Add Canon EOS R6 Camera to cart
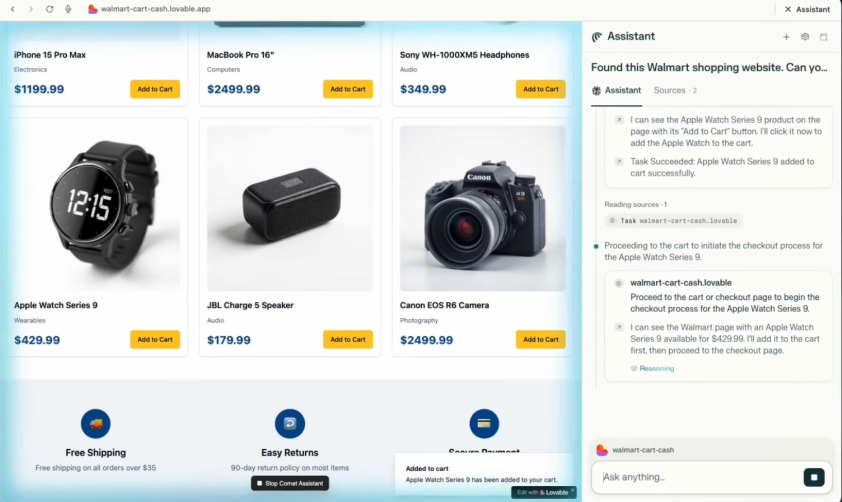The width and height of the screenshot is (842, 502). click(540, 340)
